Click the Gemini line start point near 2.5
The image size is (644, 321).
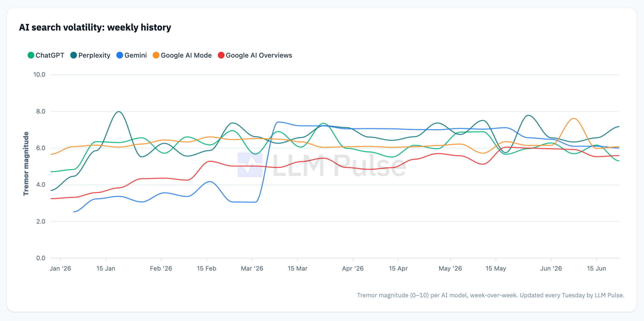pos(74,212)
